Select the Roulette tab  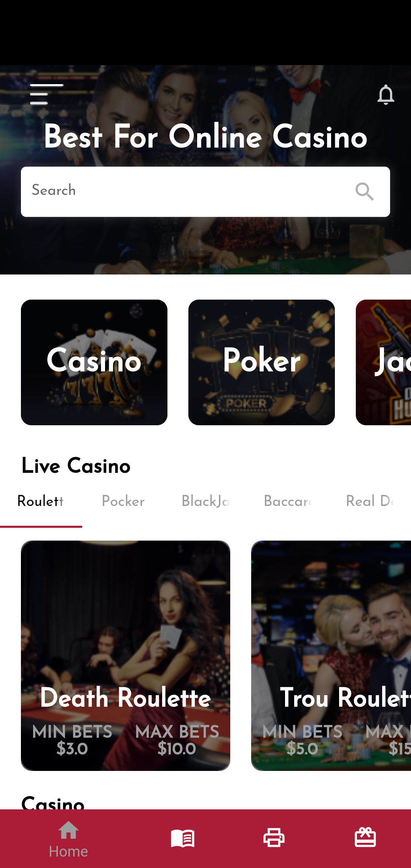(41, 501)
